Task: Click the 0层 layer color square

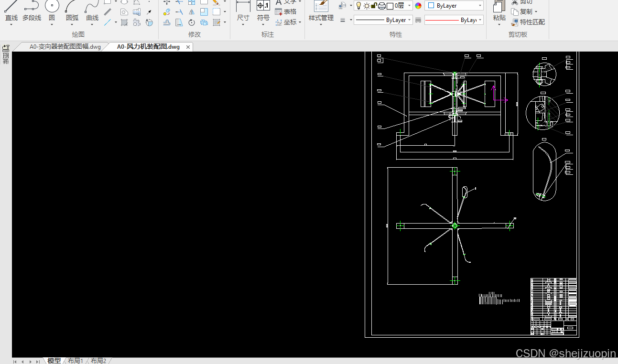Action: click(x=390, y=6)
